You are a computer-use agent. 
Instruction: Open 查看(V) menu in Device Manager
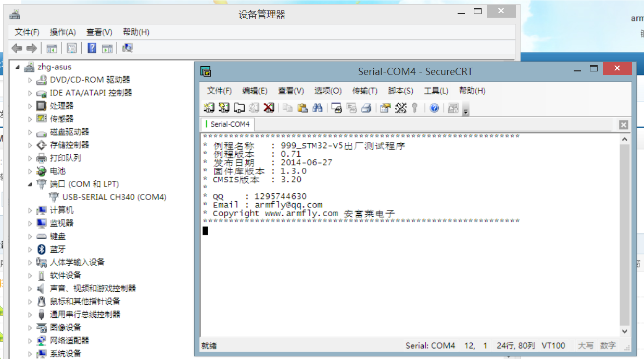tap(99, 32)
